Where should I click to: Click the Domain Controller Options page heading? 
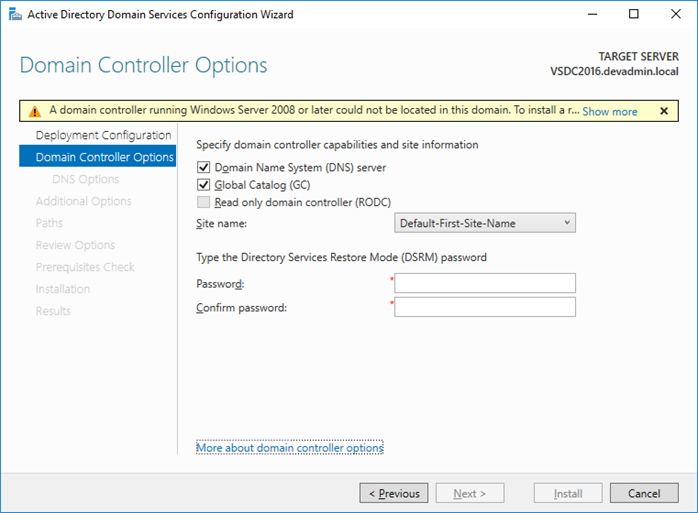[x=143, y=65]
